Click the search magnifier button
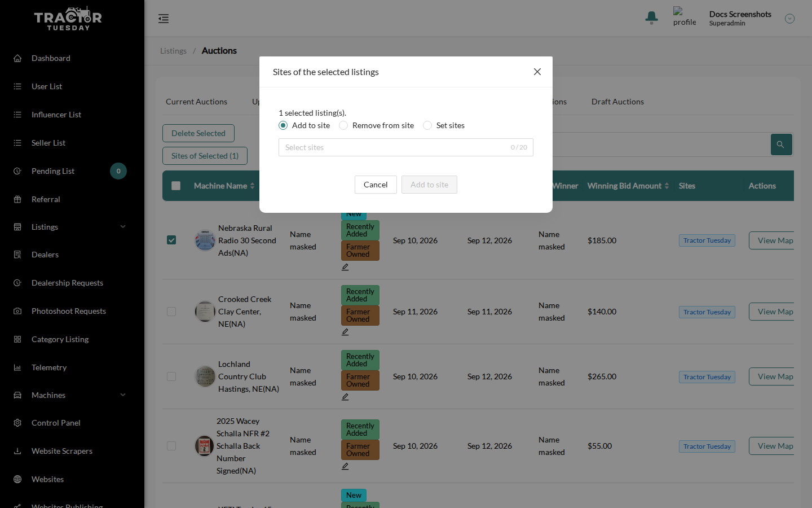The width and height of the screenshot is (812, 508). (781, 144)
